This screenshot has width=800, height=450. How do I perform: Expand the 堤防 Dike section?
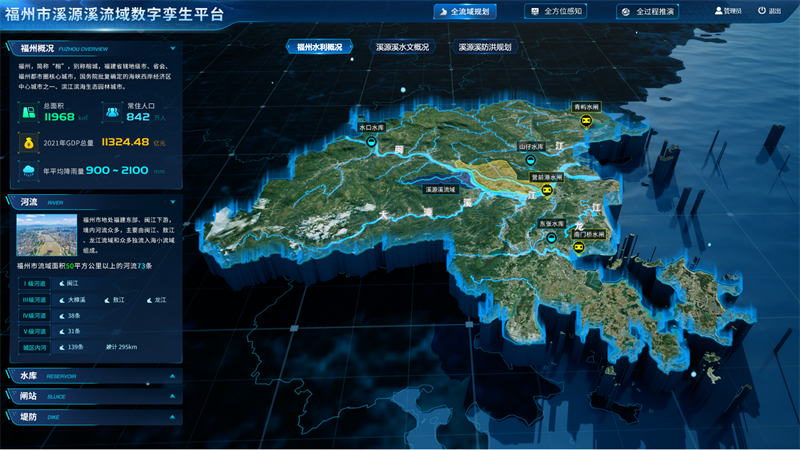174,416
